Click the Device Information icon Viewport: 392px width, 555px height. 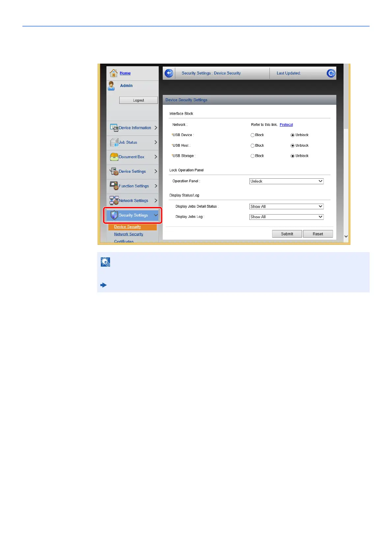point(114,128)
